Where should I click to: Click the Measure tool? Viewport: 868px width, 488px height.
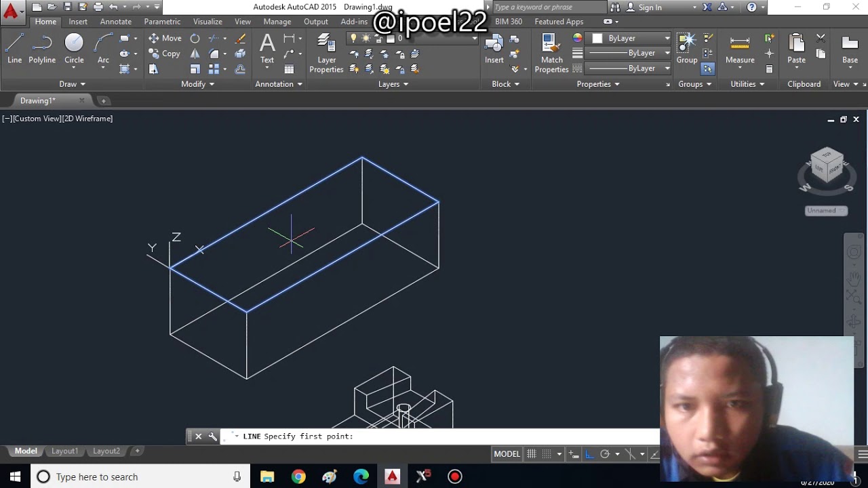tap(740, 49)
